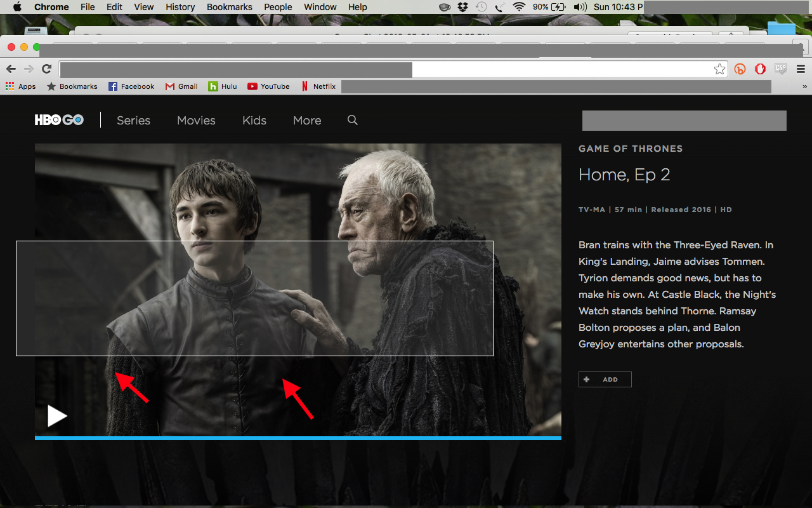The image size is (812, 508).
Task: Open the Window menu
Action: pyautogui.click(x=320, y=7)
